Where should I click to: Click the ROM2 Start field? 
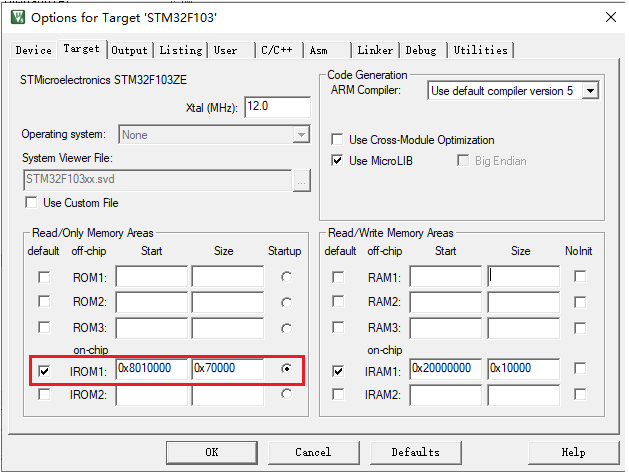pos(152,302)
